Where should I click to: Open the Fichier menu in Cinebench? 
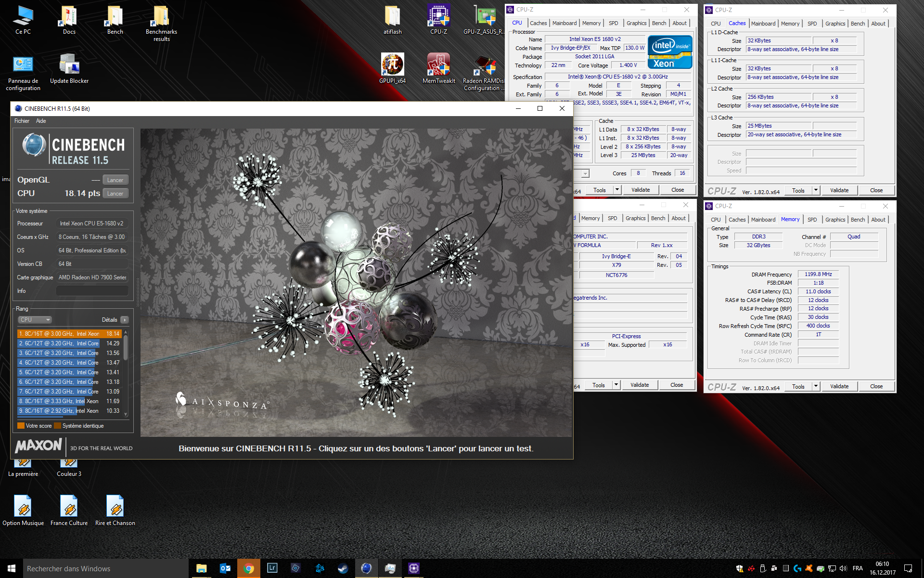pyautogui.click(x=22, y=121)
